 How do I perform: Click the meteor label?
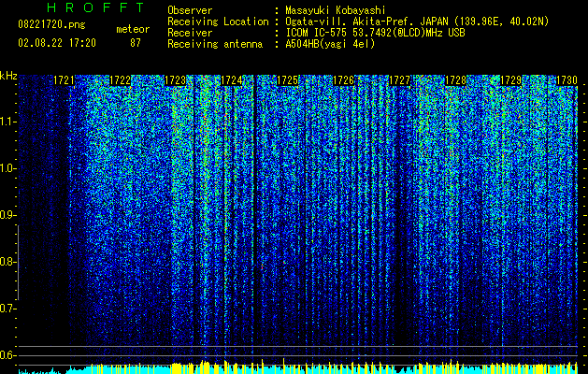click(133, 29)
